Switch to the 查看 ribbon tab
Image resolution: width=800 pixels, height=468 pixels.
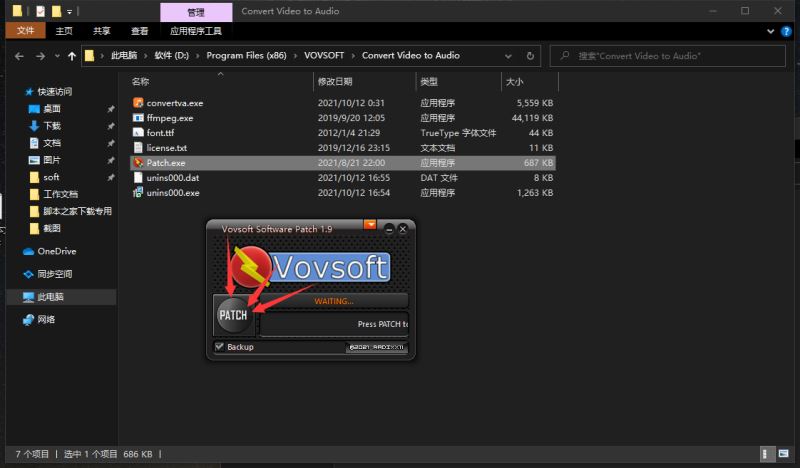point(140,31)
